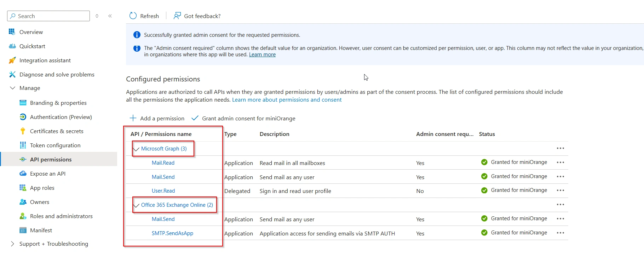This screenshot has width=644, height=256.
Task: Click the plus icon for Add a permission
Action: 133,118
